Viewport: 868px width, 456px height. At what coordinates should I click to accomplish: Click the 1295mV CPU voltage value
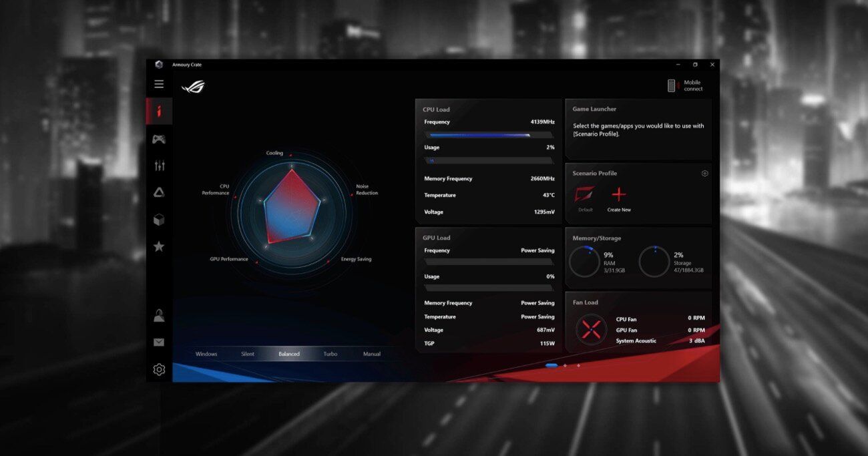coord(544,212)
